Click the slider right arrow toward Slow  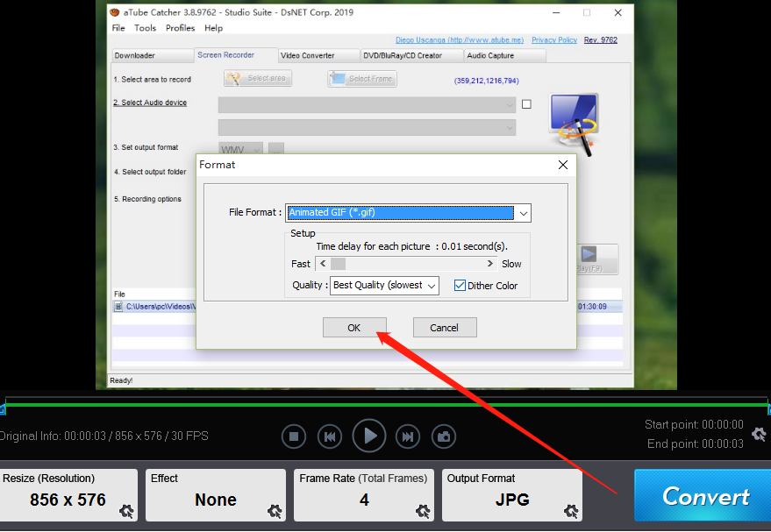tap(489, 264)
